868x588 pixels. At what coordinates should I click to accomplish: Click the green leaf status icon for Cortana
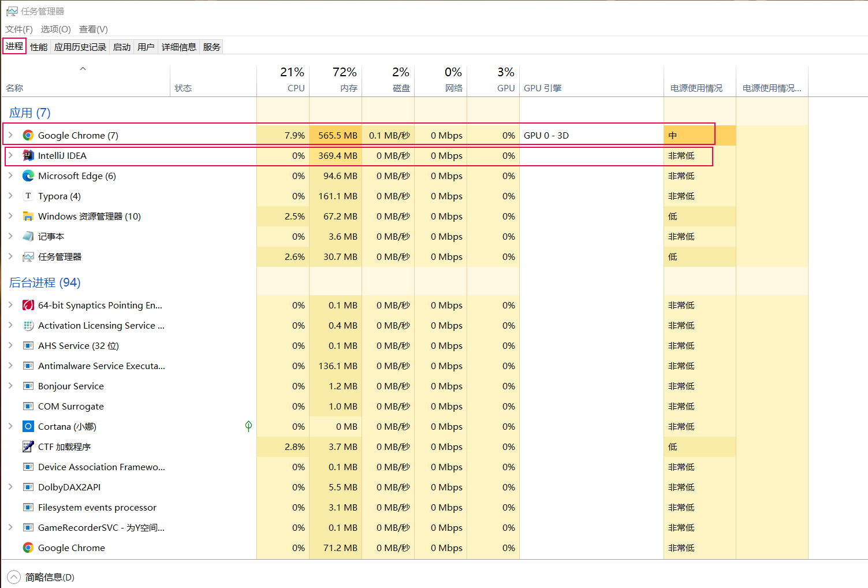click(x=248, y=426)
